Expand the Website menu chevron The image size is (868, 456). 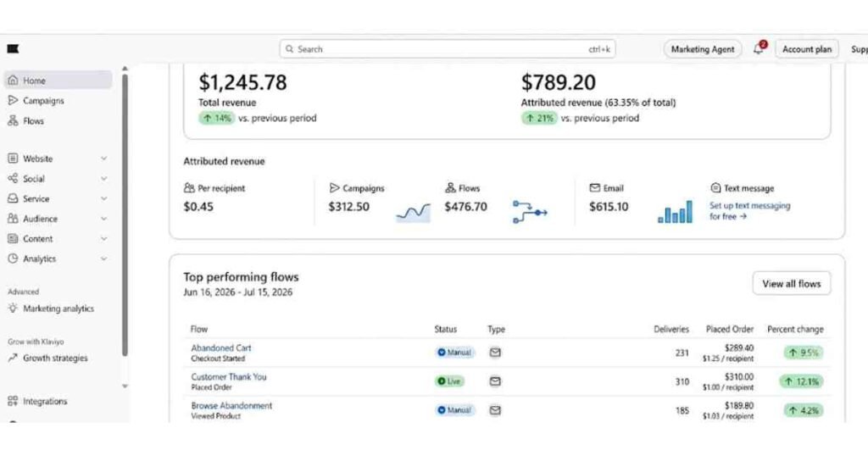coord(103,158)
